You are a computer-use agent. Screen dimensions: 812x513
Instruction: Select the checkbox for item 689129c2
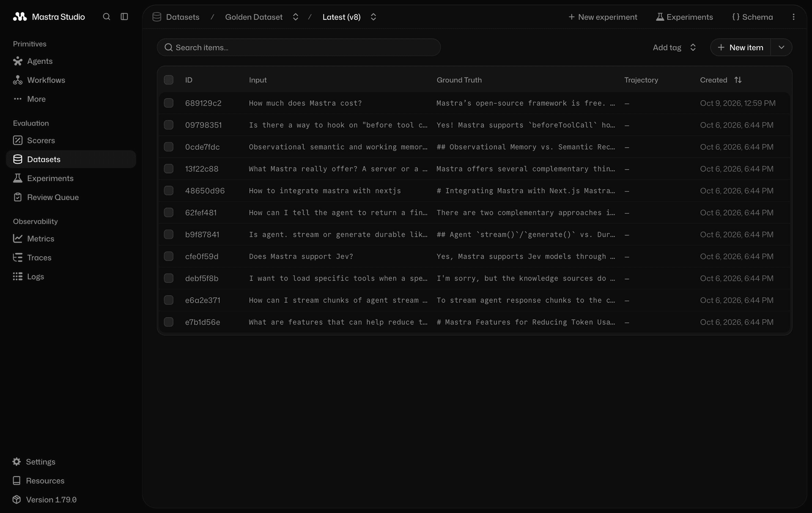coord(169,103)
